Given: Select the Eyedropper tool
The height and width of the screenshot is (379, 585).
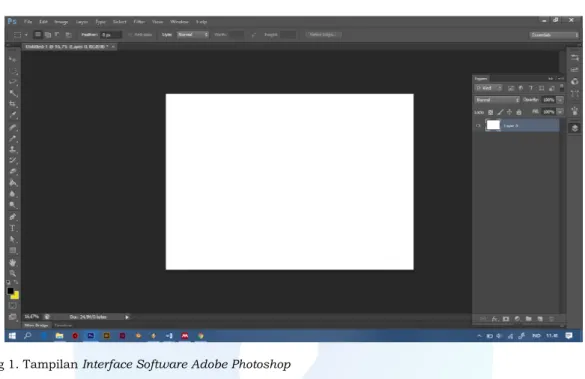Looking at the screenshot, I should [x=13, y=115].
